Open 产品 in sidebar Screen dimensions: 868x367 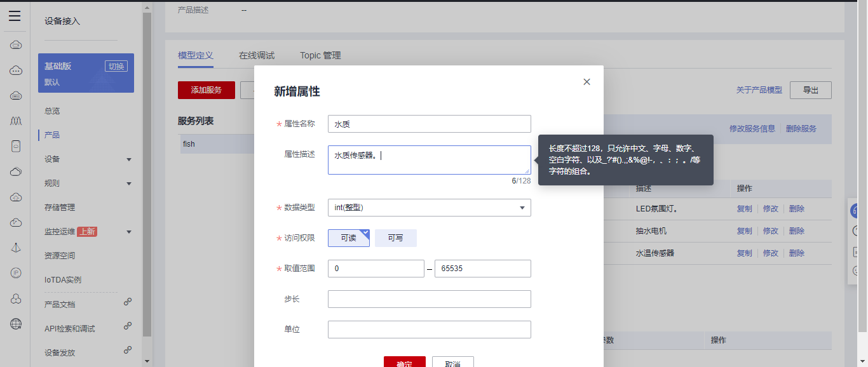point(52,135)
